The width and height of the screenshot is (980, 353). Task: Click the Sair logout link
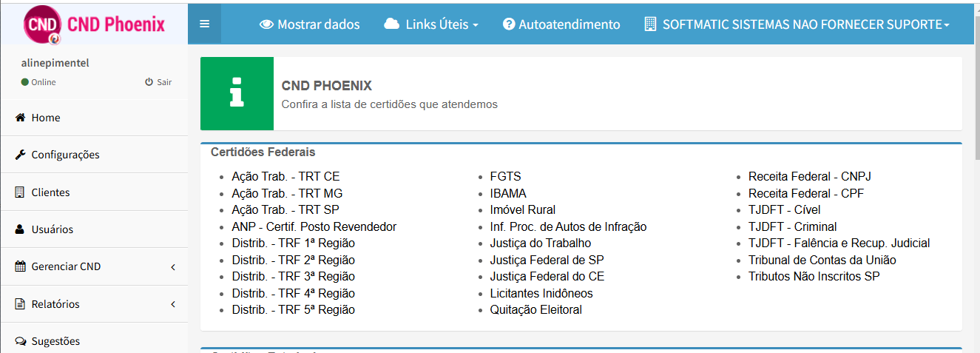[x=158, y=82]
